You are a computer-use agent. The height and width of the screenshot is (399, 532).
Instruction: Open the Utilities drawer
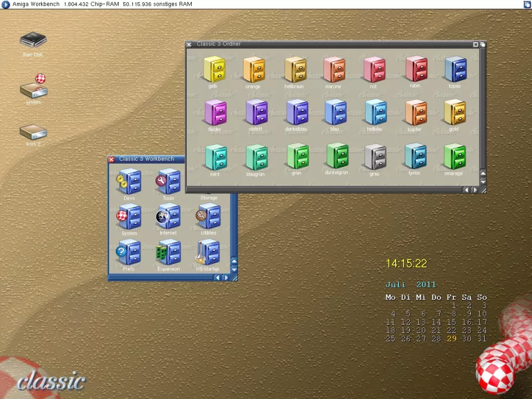[x=208, y=217]
